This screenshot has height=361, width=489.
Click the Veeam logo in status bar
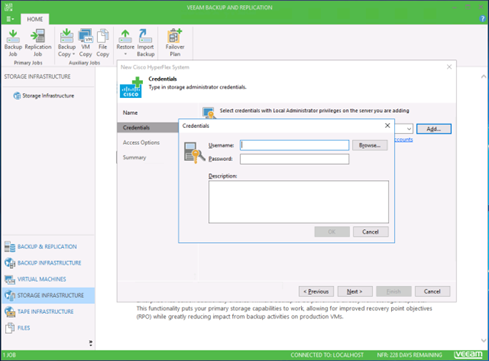coord(468,354)
